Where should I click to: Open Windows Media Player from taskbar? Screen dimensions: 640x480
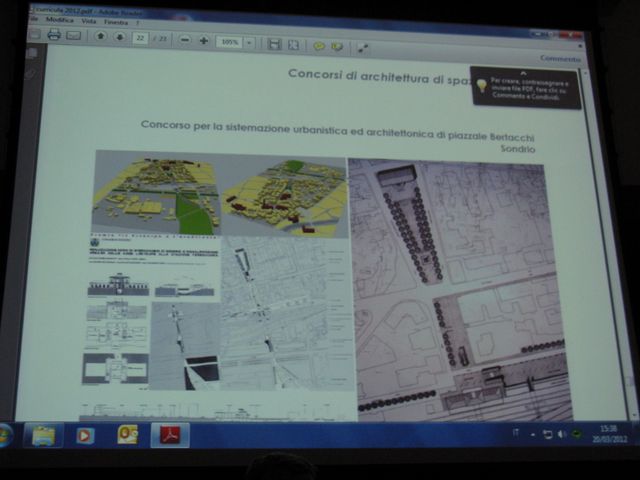tap(85, 435)
